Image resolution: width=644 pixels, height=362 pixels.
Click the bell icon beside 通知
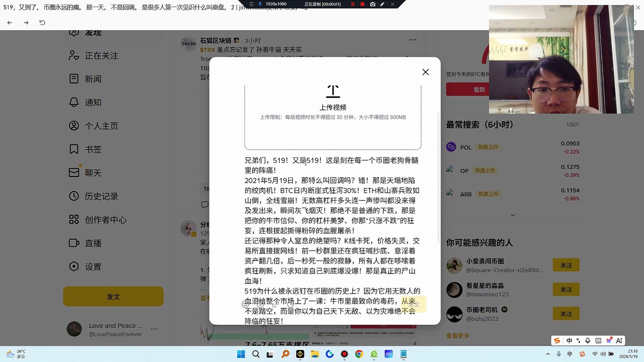point(74,103)
